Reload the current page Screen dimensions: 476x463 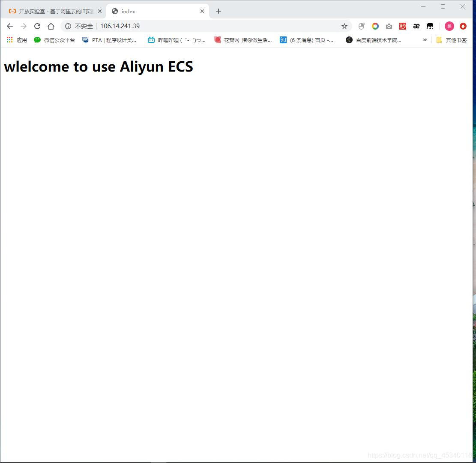pos(37,26)
